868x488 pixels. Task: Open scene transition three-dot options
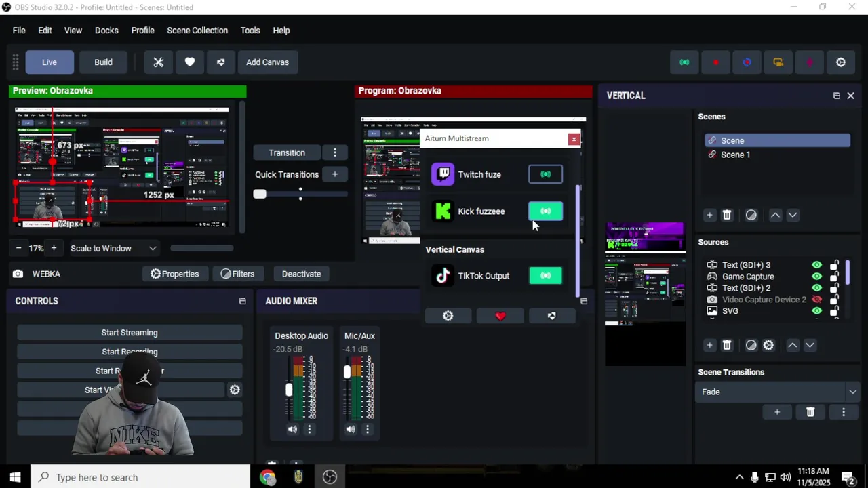click(844, 412)
